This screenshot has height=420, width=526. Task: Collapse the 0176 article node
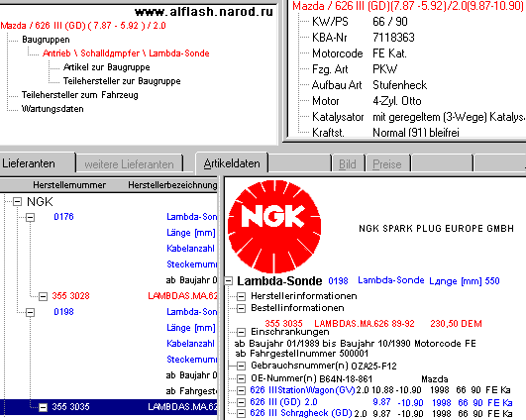pos(30,217)
